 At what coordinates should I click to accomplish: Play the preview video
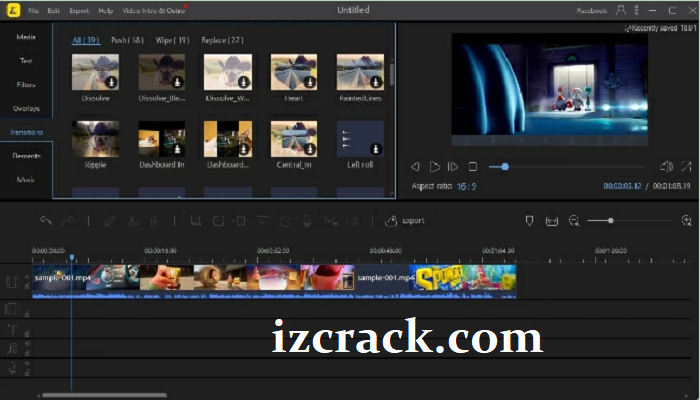coord(434,167)
